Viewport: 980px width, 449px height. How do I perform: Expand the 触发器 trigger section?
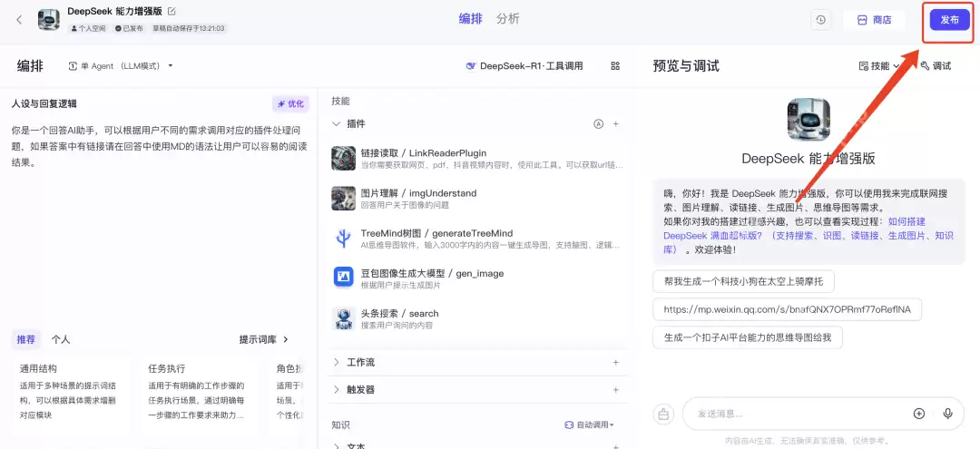337,390
